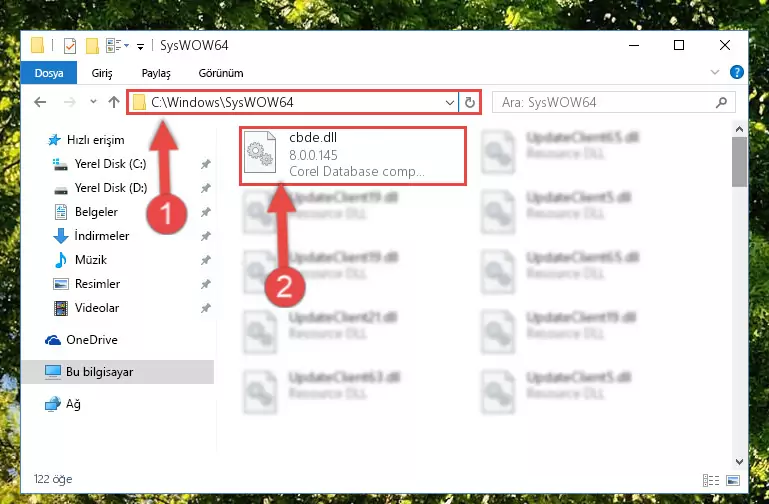Click the pin icon next to İndirmeler
769x504 pixels.
205,236
